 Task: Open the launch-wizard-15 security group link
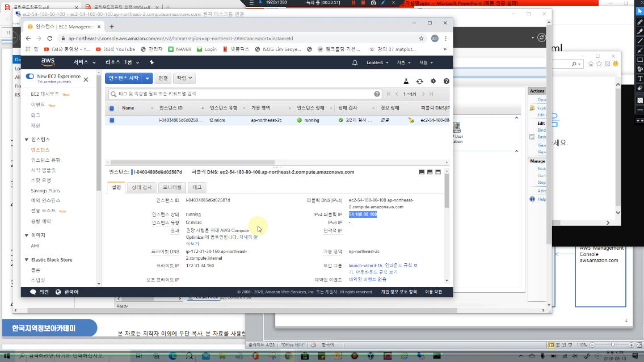365,266
